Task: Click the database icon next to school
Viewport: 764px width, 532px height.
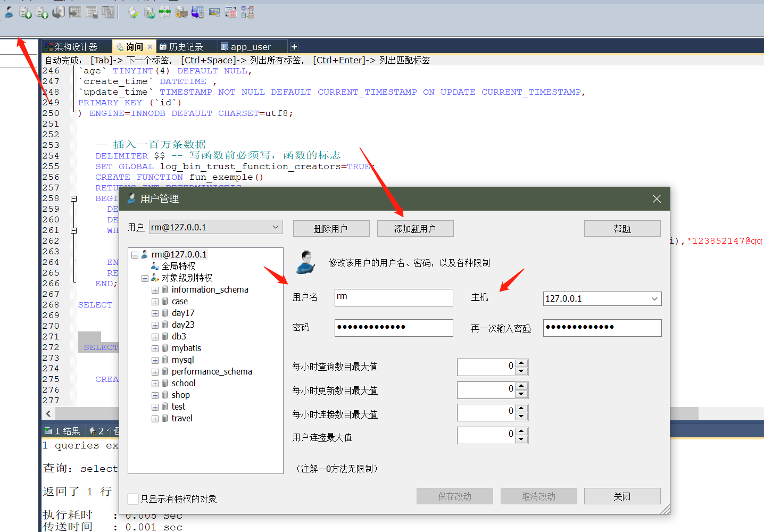Action: point(165,383)
